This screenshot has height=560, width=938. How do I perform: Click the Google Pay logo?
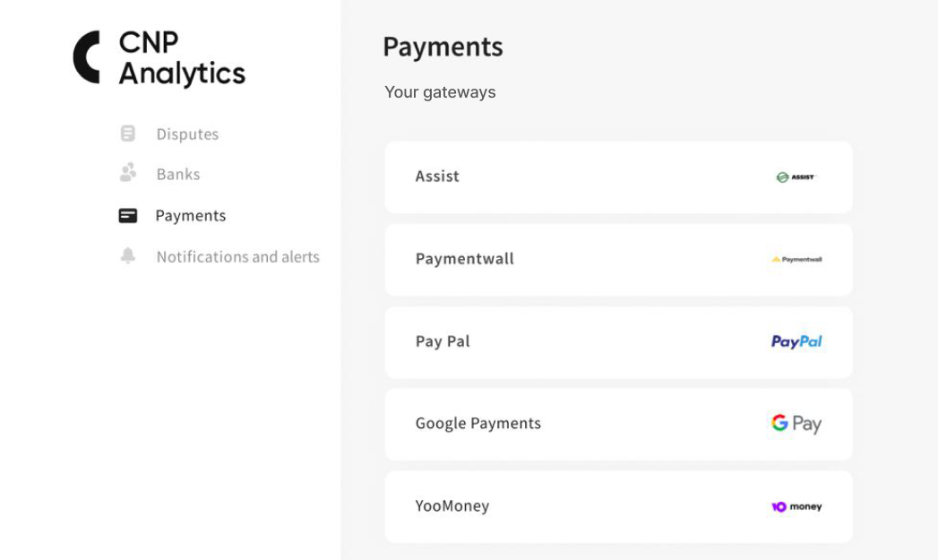point(796,424)
